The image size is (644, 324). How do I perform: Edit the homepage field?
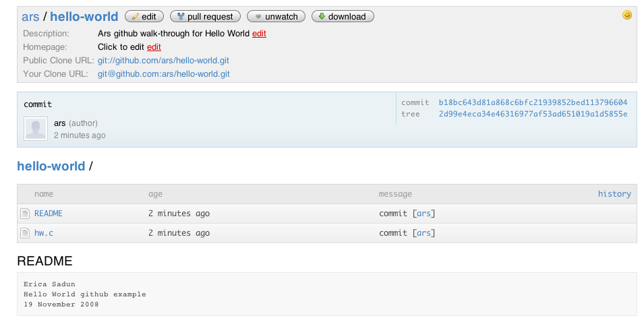pyautogui.click(x=154, y=47)
